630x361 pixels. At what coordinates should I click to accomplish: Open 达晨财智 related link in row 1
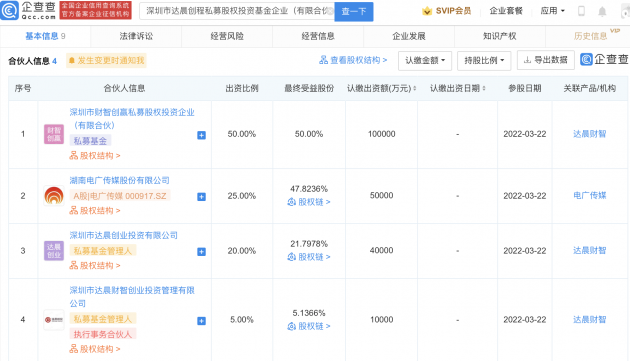589,134
